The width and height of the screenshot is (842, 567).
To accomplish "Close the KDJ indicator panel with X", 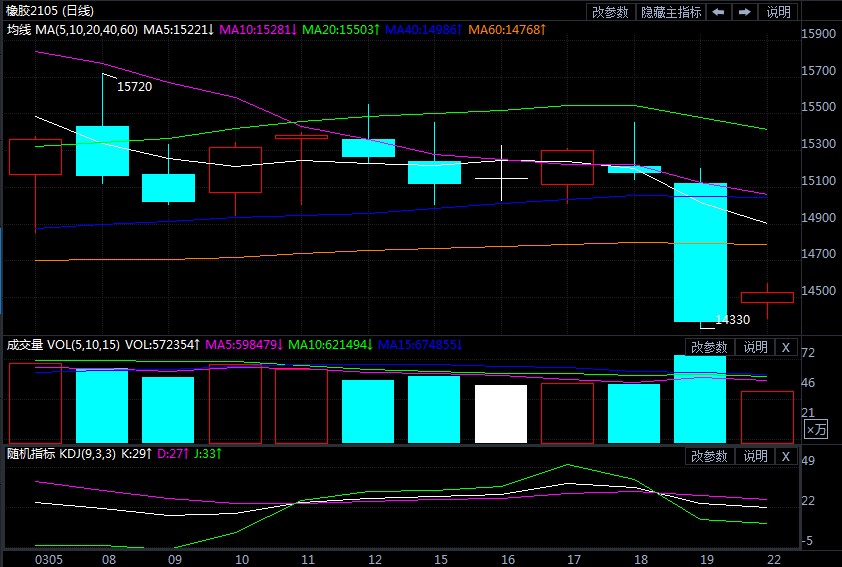I will pyautogui.click(x=785, y=456).
